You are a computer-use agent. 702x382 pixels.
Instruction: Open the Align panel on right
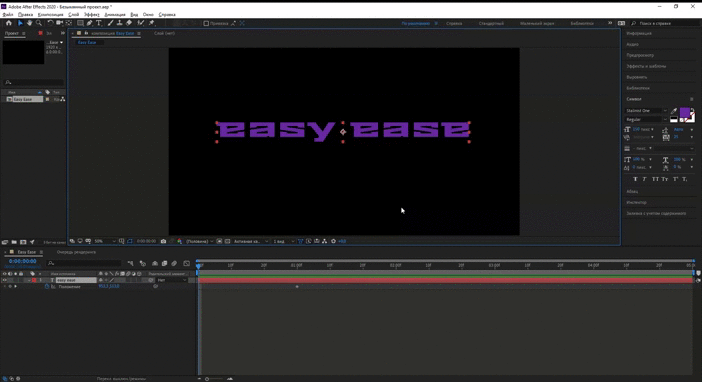(x=637, y=77)
